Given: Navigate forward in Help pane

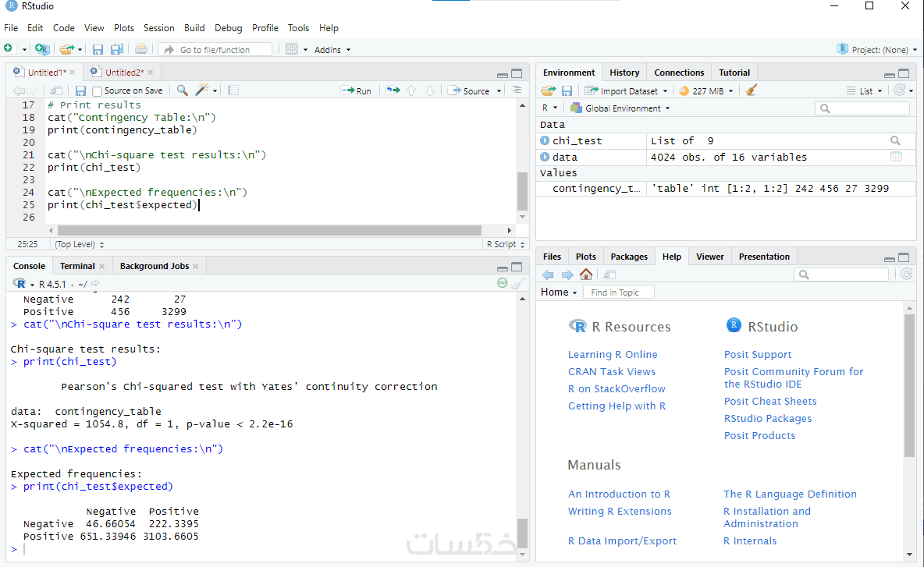Looking at the screenshot, I should point(567,275).
